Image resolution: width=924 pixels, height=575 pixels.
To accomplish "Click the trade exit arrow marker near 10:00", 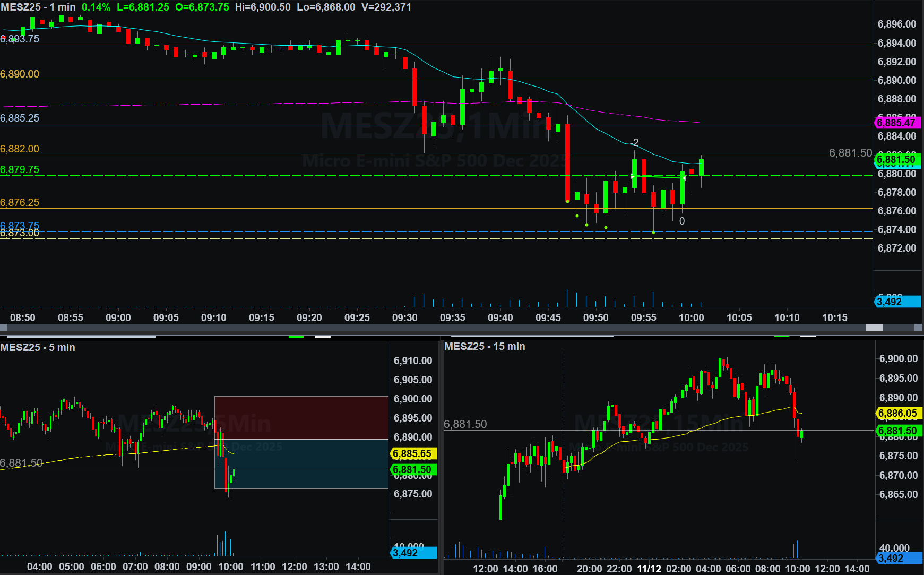I will tap(684, 177).
